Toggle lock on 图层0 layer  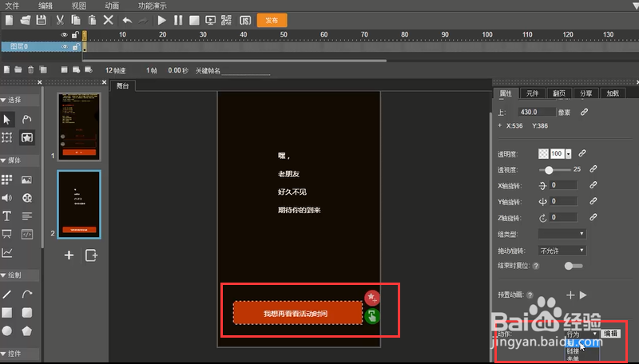[x=75, y=47]
